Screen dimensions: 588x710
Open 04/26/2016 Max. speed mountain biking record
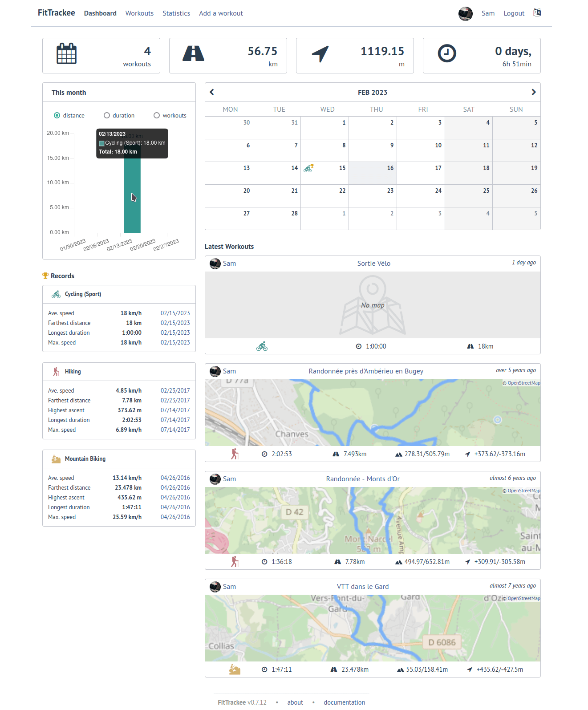(175, 517)
